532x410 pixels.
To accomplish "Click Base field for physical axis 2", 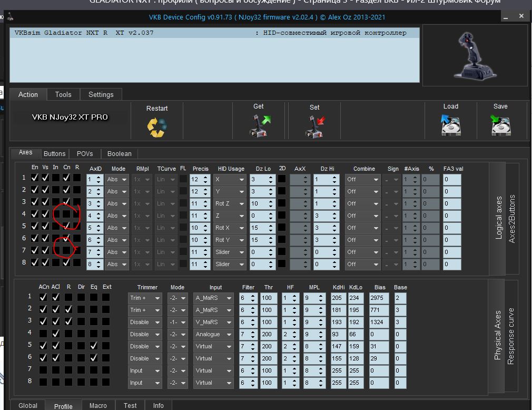I will [400, 310].
